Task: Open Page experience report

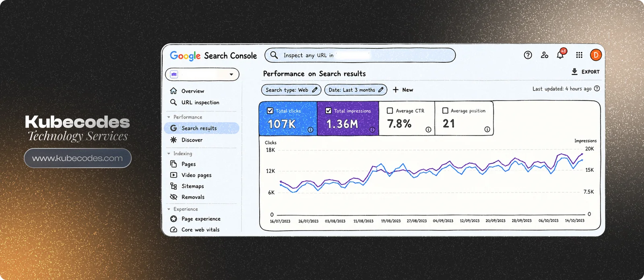Action: coord(202,219)
